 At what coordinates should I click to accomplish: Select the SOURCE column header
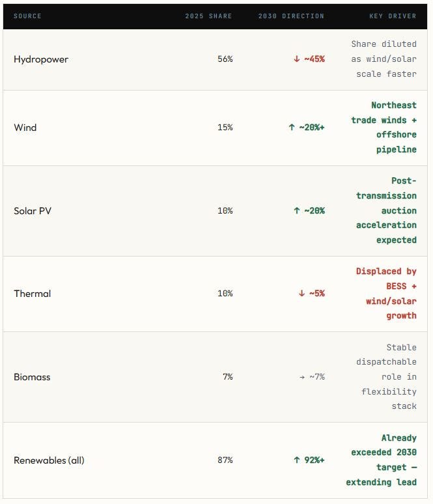27,16
